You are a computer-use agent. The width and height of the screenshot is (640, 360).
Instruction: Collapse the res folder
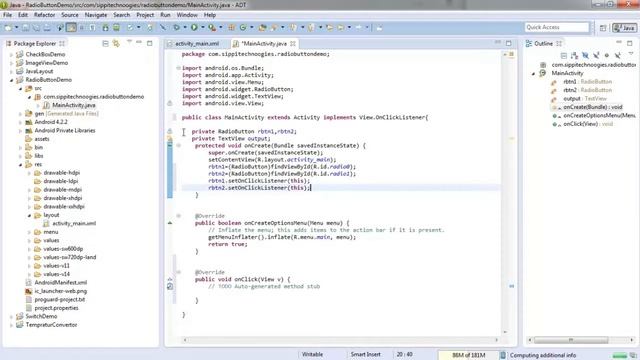coord(20,164)
